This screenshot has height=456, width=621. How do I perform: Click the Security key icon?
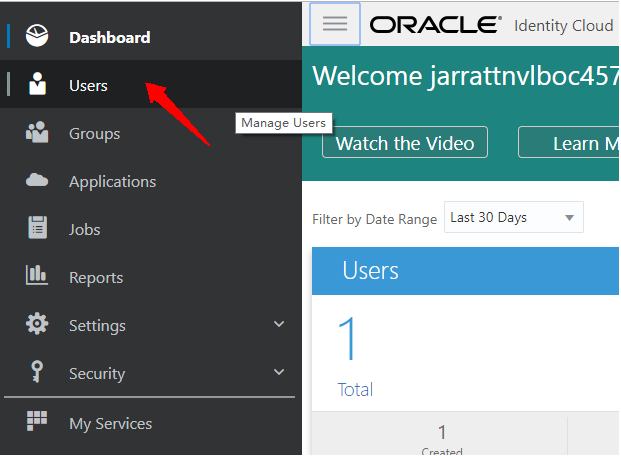[x=37, y=373]
